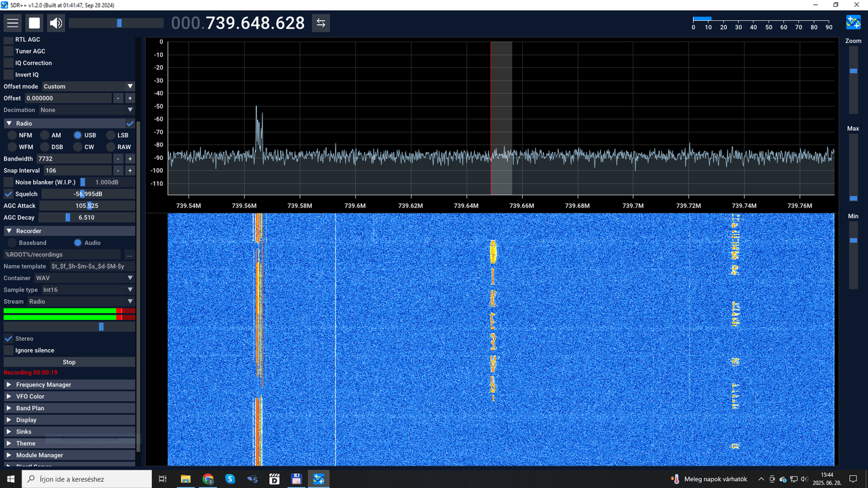Image resolution: width=868 pixels, height=488 pixels.
Task: Click the Offset value input field
Action: (x=68, y=98)
